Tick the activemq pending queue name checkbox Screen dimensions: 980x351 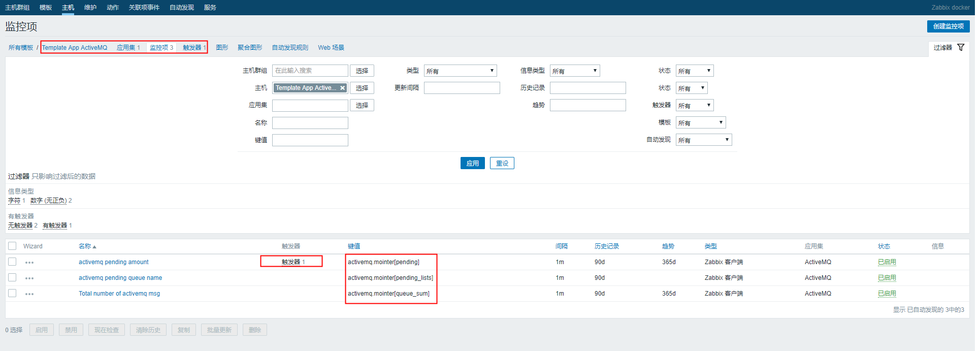click(x=12, y=277)
